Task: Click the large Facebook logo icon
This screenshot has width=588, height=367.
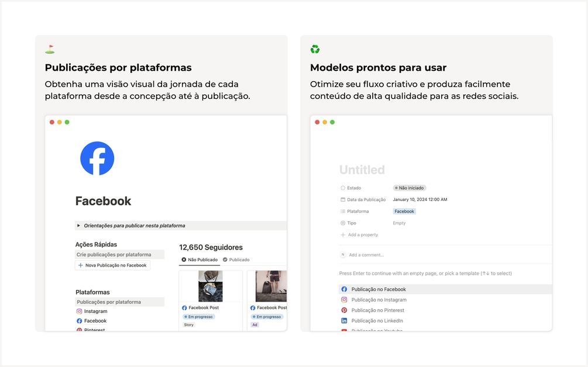Action: coord(97,158)
